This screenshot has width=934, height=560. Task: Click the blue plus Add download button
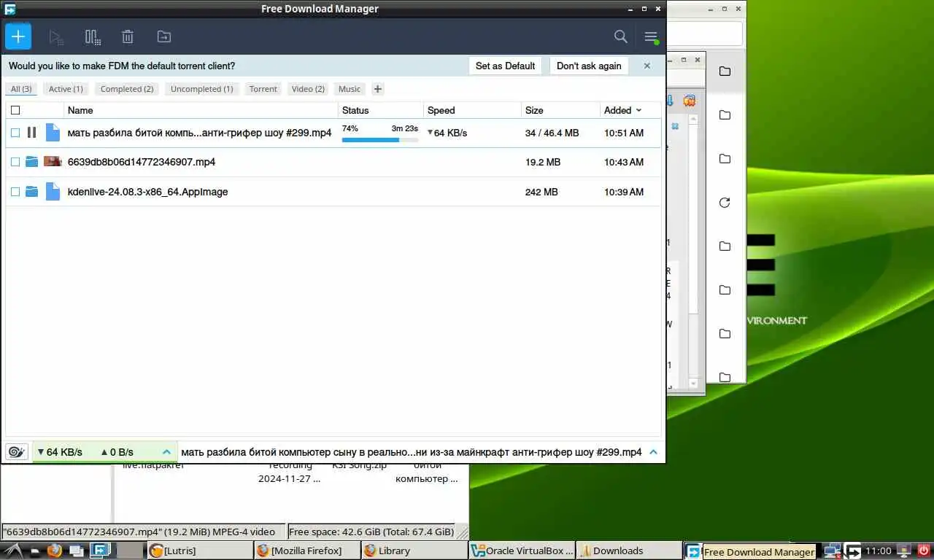[18, 36]
